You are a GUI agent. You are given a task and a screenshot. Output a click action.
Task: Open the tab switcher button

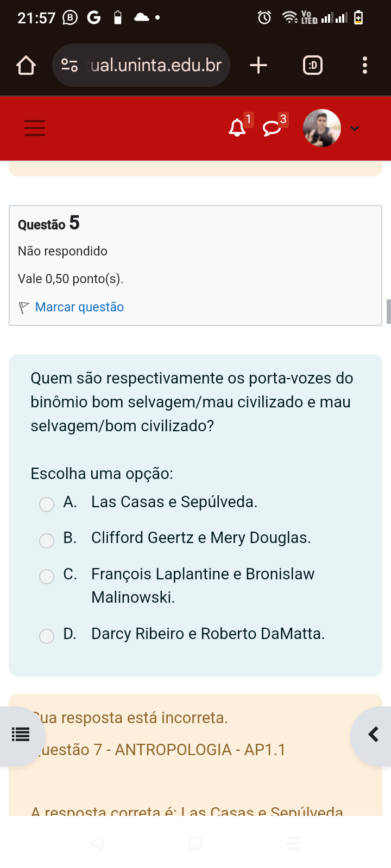coord(312,66)
